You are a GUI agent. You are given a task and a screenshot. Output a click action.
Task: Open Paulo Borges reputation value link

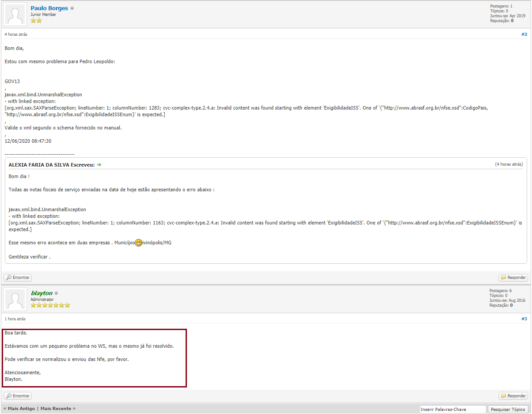tap(512, 21)
